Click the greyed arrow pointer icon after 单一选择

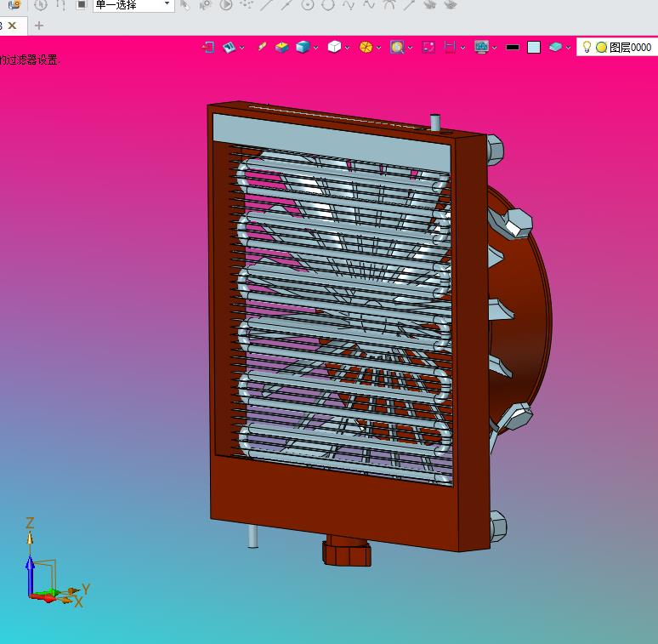pyautogui.click(x=185, y=4)
